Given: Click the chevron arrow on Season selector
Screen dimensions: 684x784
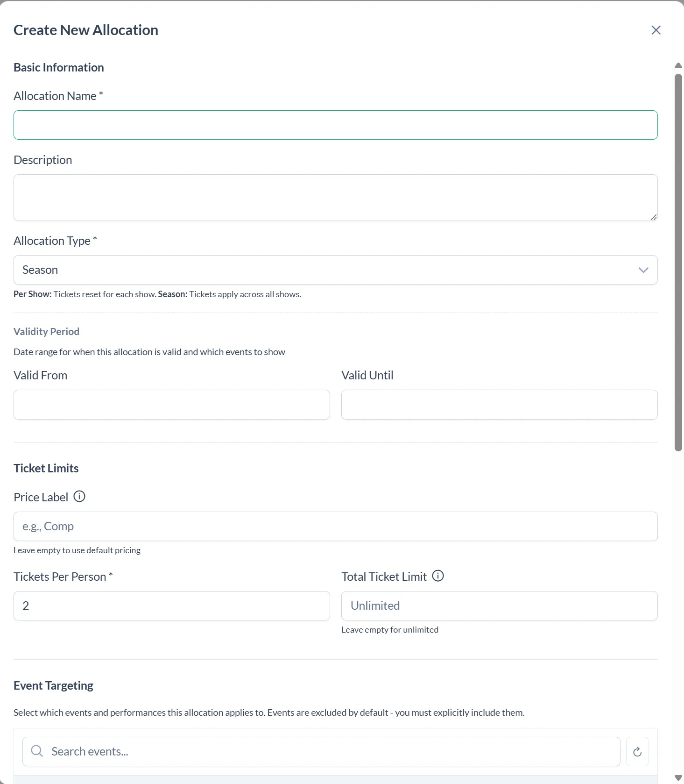Looking at the screenshot, I should point(643,270).
